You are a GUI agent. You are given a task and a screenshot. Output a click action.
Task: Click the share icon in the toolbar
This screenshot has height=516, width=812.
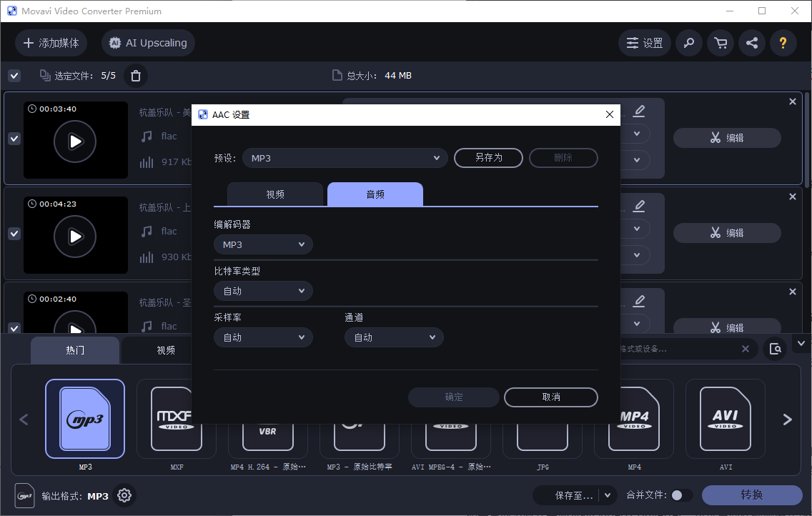[x=752, y=43]
